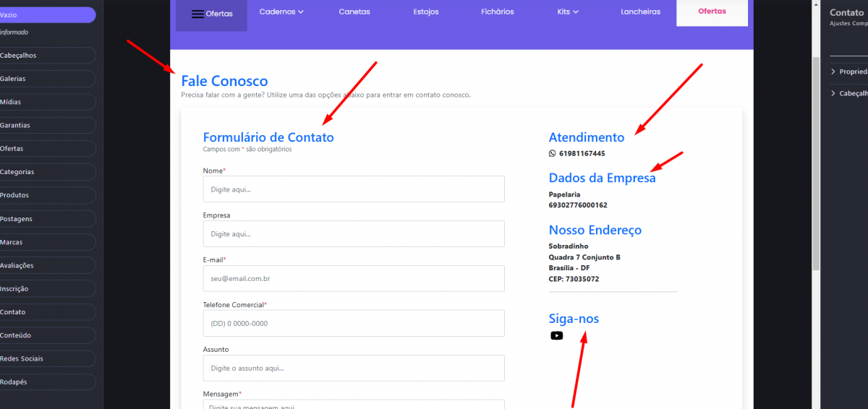The width and height of the screenshot is (868, 409).
Task: Click the Telefone Comercial input field
Action: 354,323
